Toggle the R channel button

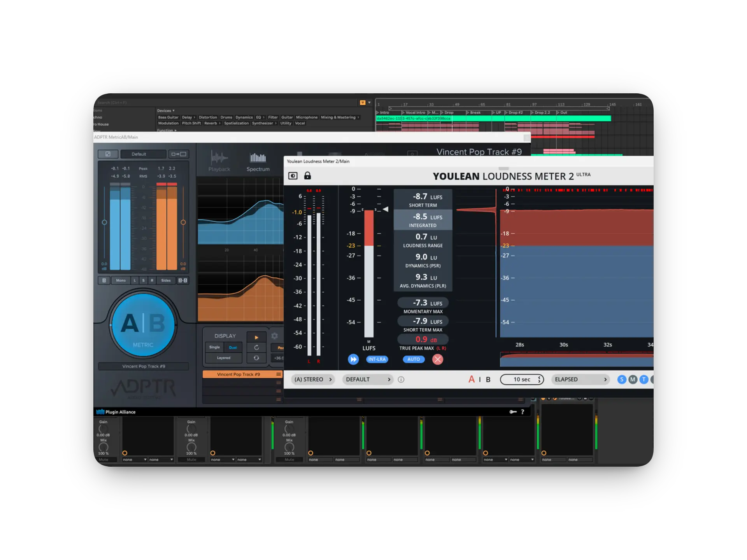[152, 280]
